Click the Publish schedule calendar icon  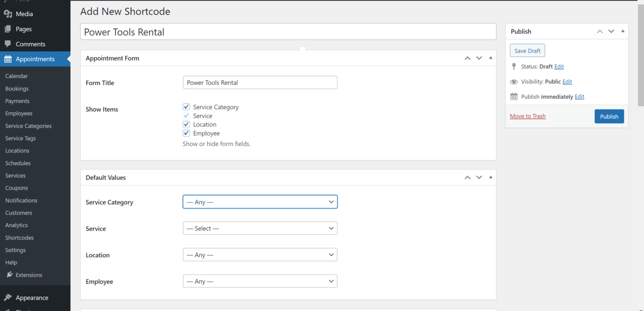click(x=514, y=97)
